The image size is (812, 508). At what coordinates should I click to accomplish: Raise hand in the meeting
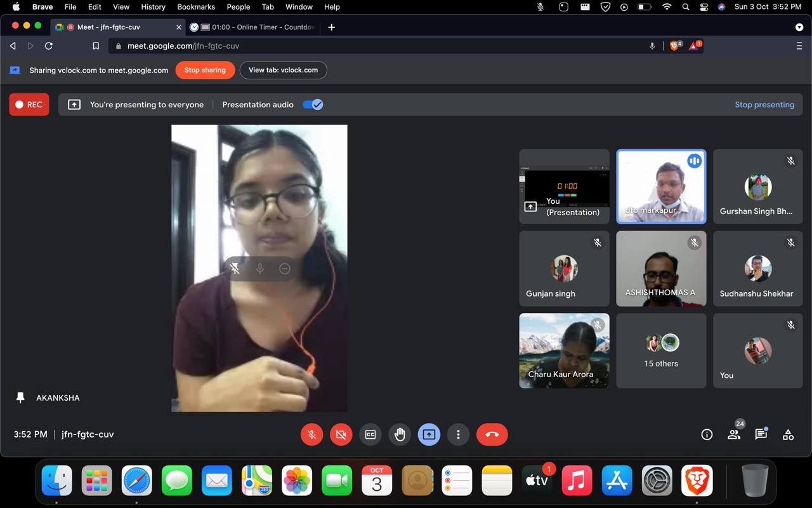pyautogui.click(x=400, y=434)
